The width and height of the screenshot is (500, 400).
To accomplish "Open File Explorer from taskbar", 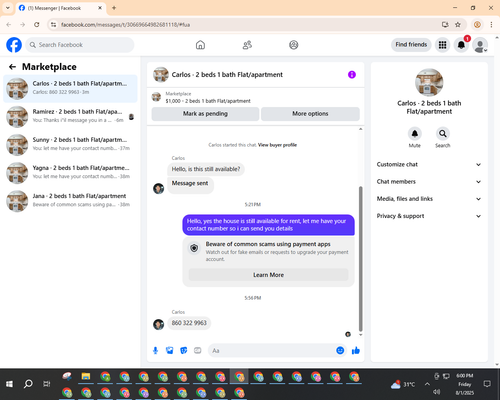I will coord(86,377).
